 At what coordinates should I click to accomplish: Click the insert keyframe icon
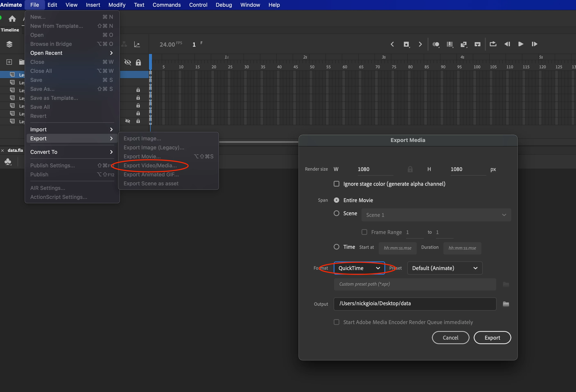406,44
